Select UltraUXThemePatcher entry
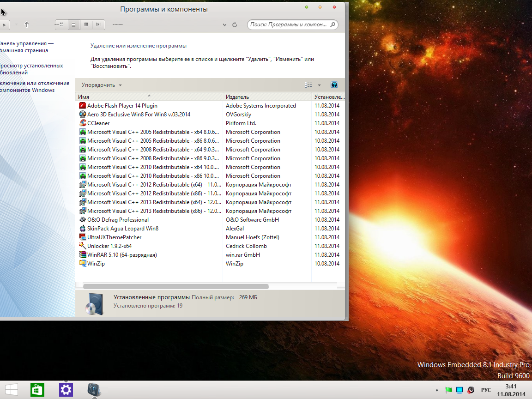 tap(115, 237)
